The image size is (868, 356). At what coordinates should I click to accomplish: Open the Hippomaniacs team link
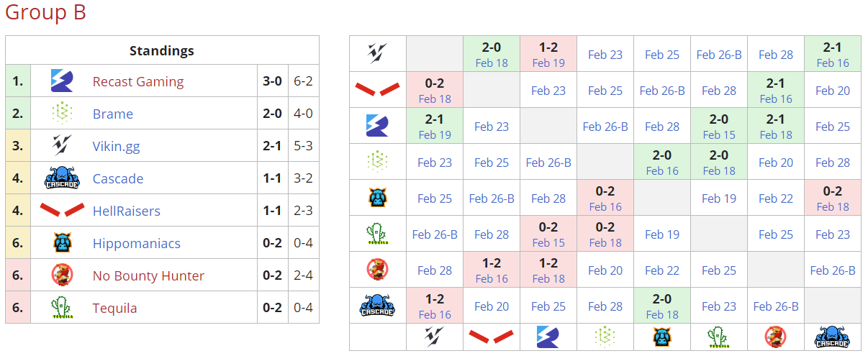pos(137,244)
